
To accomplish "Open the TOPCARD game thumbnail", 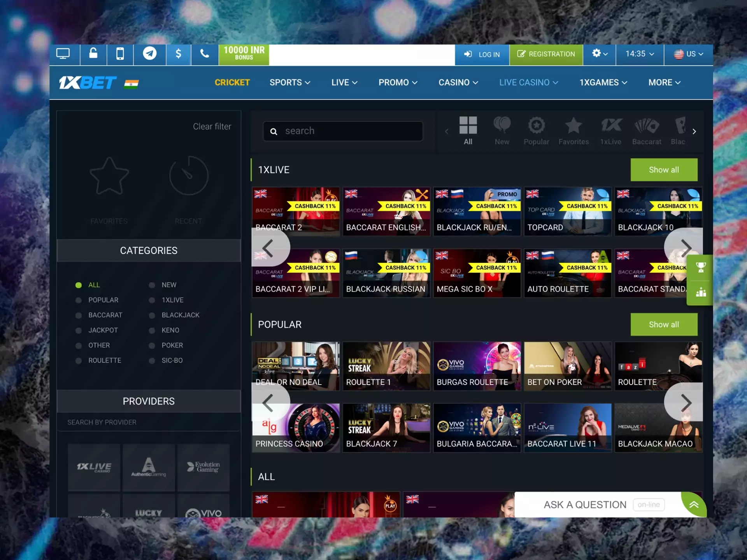I will (x=568, y=212).
